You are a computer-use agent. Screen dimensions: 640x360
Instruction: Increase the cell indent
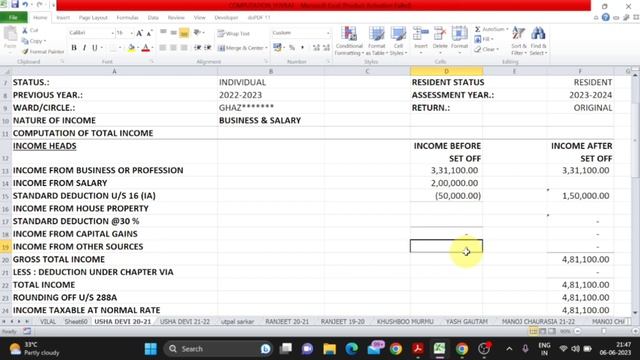(208, 48)
